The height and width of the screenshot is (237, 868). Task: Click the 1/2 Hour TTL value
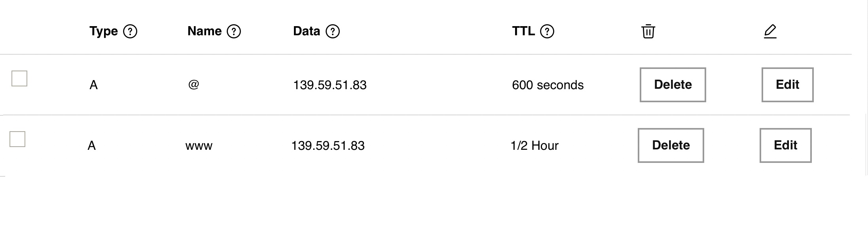534,145
